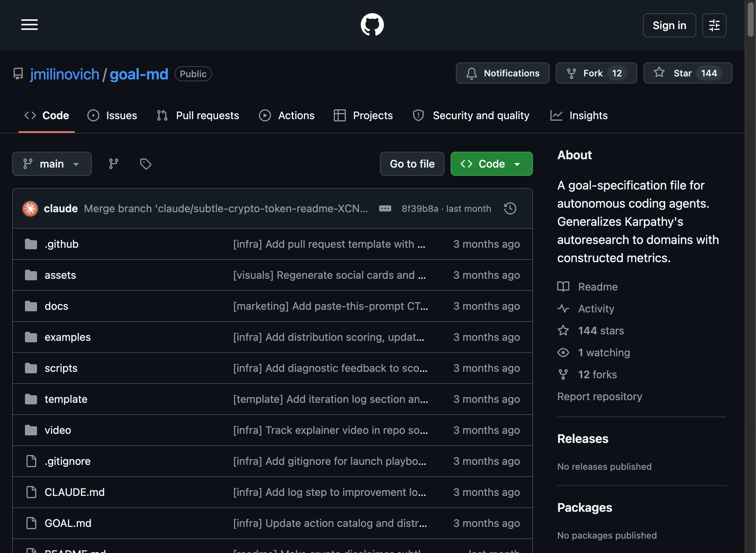Open the template folder icon

click(31, 399)
